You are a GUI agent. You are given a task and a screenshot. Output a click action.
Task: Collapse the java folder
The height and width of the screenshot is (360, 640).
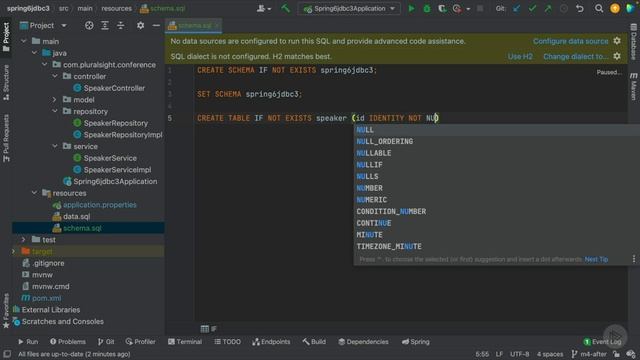tap(34, 53)
